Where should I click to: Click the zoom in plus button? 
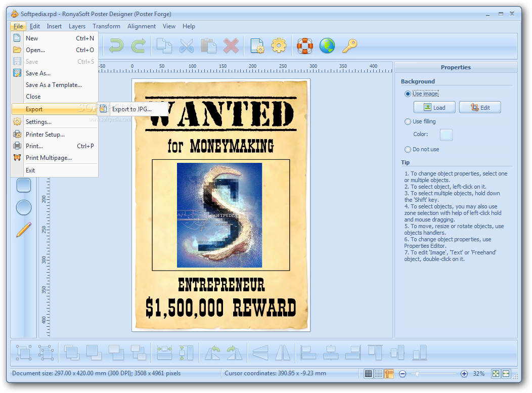point(464,374)
